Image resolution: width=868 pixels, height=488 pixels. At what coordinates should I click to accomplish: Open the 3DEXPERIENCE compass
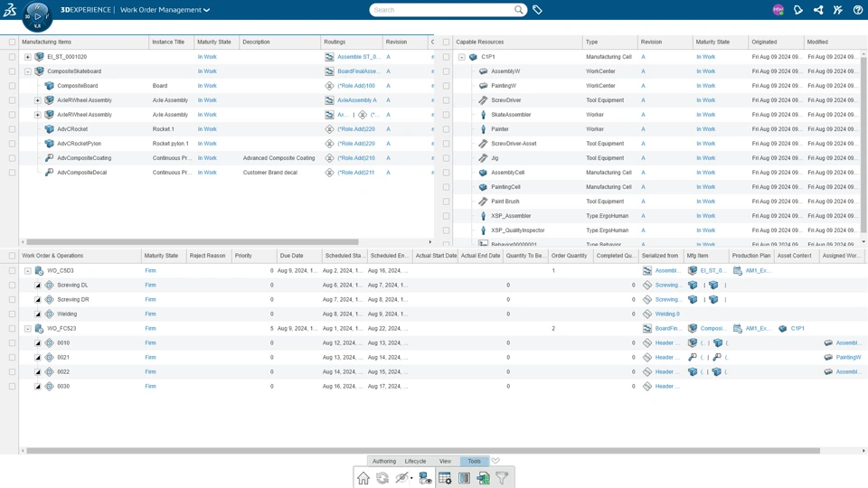37,16
